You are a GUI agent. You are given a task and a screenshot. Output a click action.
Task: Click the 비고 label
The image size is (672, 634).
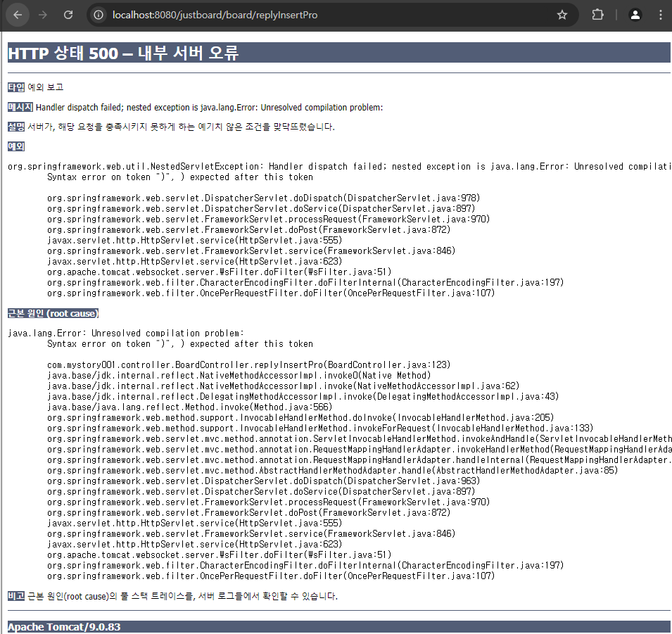pyautogui.click(x=16, y=596)
